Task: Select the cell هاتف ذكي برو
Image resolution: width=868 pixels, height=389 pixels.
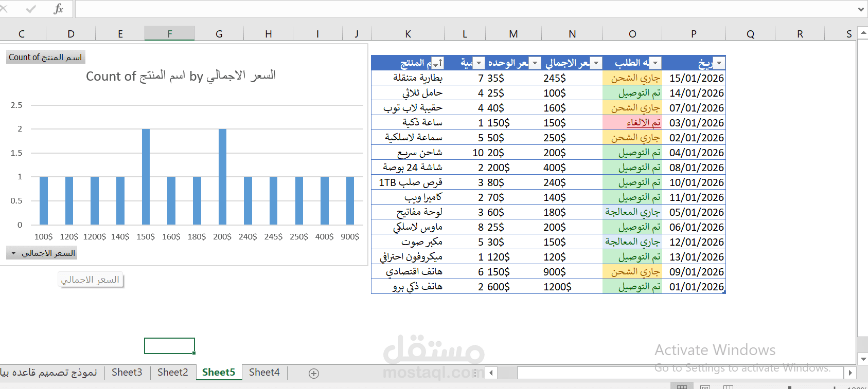Action: click(x=408, y=287)
